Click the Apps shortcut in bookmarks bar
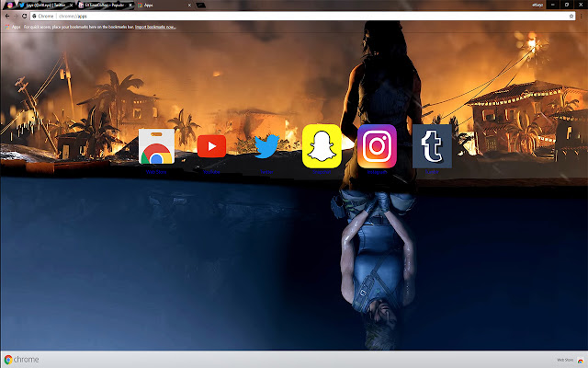 click(x=13, y=27)
